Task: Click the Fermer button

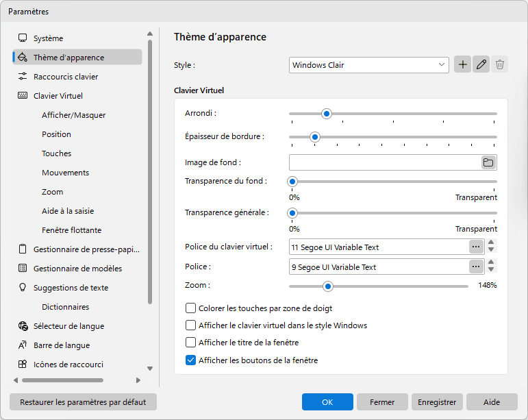Action: click(x=382, y=402)
